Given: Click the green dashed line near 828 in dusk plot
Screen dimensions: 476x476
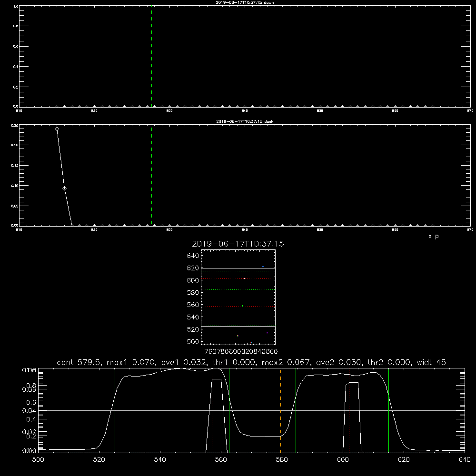Looking at the screenshot, I should click(151, 175).
